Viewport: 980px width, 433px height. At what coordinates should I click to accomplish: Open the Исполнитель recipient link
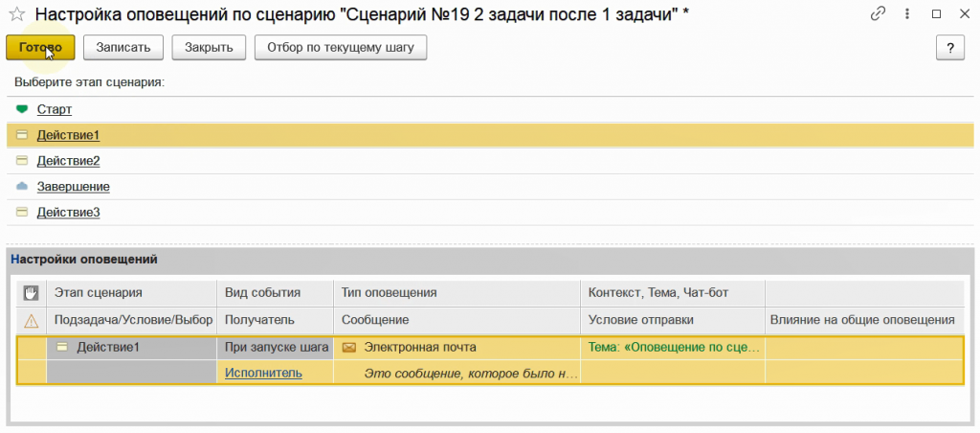click(263, 374)
